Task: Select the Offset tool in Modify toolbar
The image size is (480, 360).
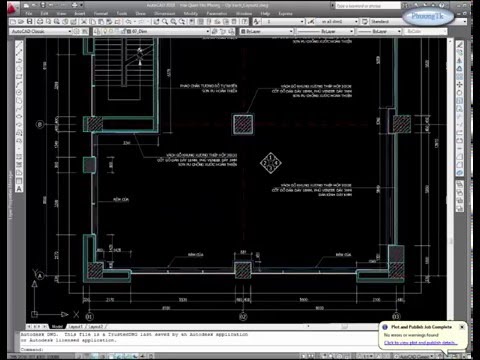Action: [460, 69]
